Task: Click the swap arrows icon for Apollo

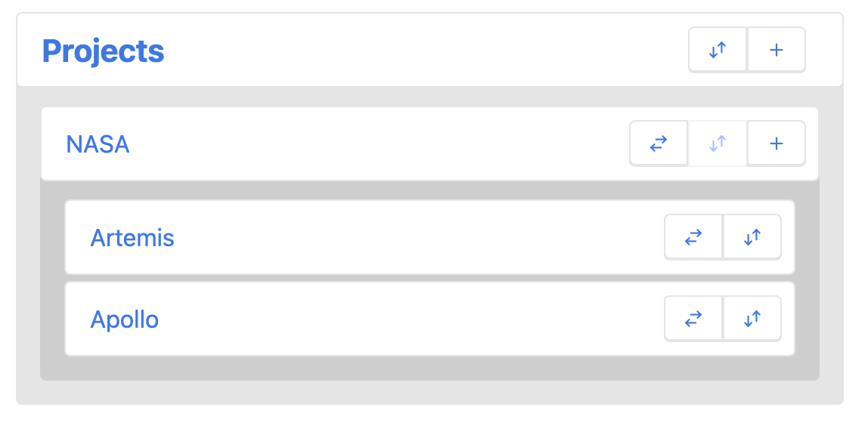Action: (x=693, y=319)
